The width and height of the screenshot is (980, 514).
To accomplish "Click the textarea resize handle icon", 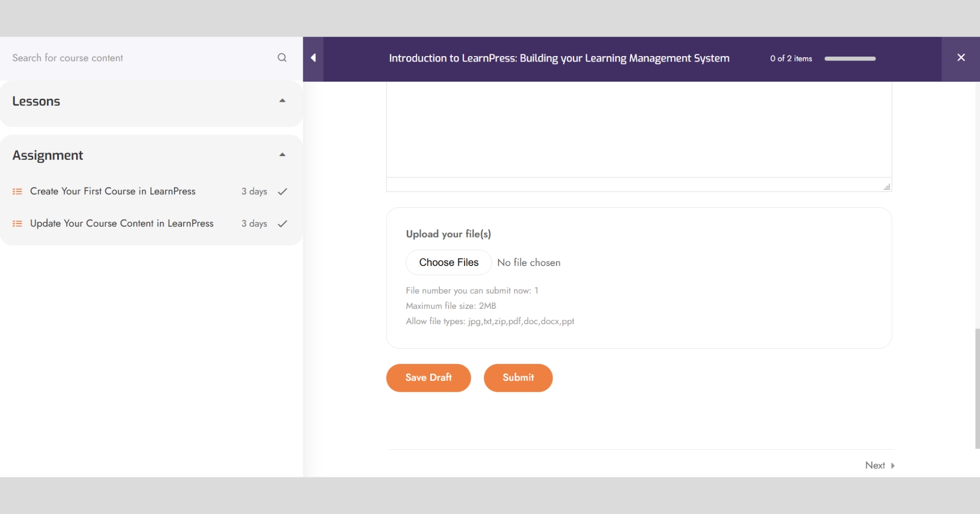I will point(887,187).
